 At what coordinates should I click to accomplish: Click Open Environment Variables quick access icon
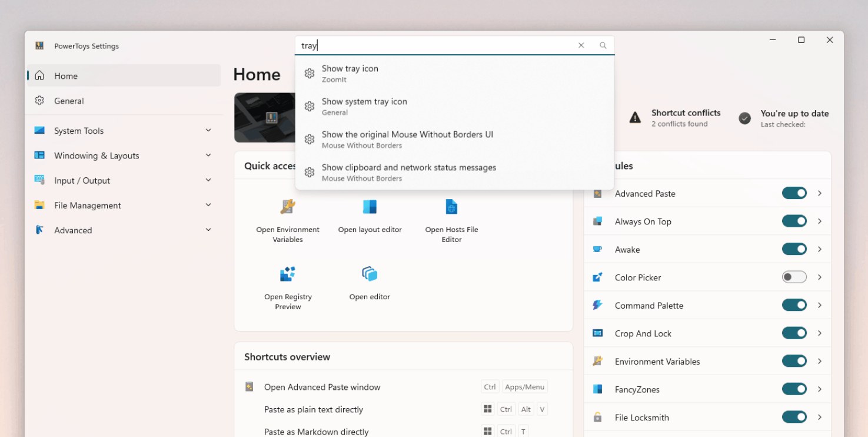point(288,207)
